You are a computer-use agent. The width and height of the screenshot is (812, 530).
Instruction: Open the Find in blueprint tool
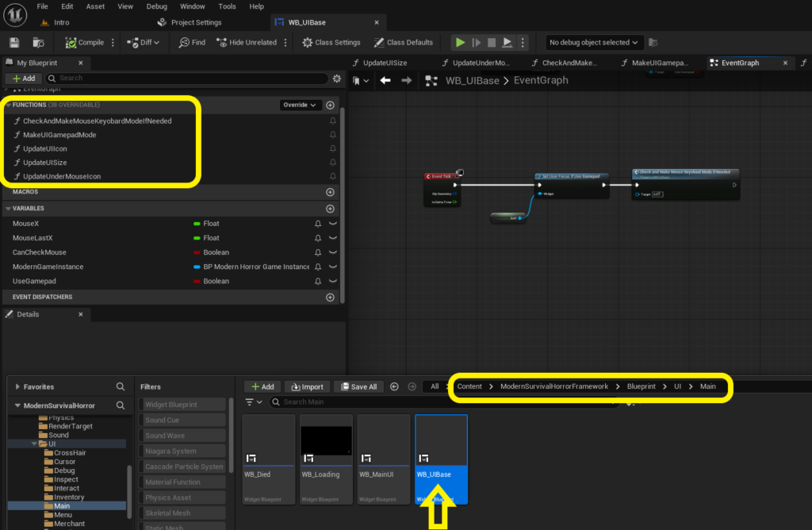point(192,43)
